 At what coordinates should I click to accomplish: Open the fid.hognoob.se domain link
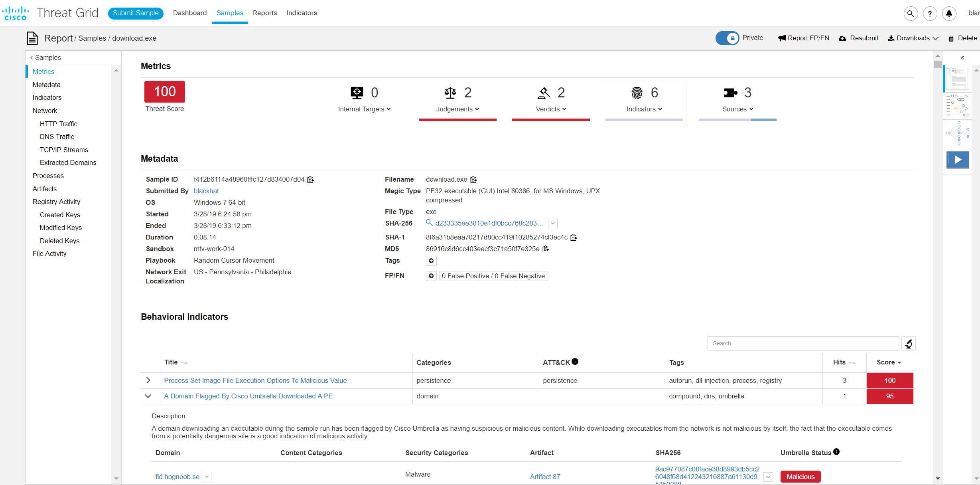coord(177,477)
